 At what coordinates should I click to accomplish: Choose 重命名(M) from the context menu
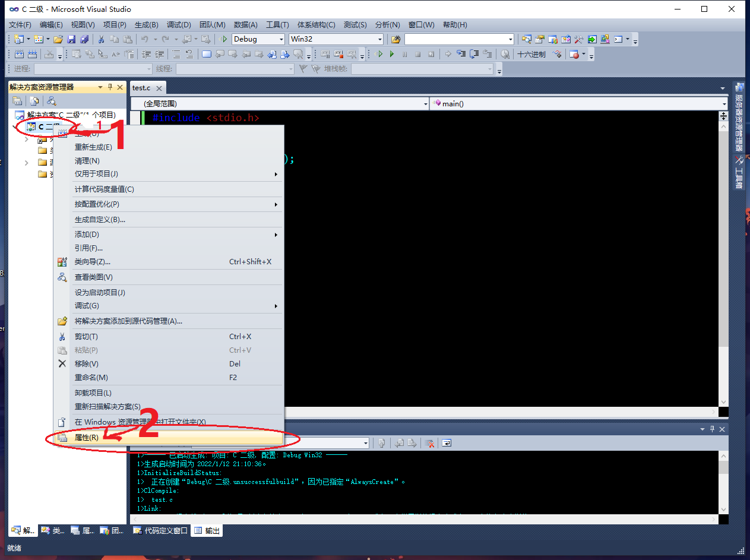point(169,378)
